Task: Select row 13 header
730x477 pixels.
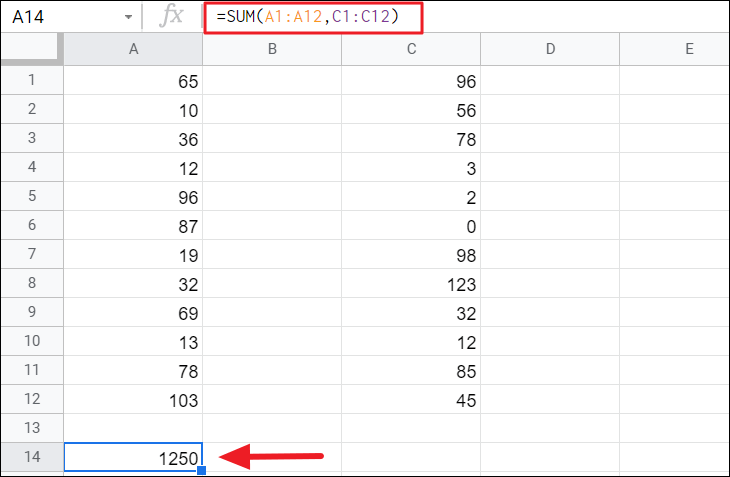Action: [31, 428]
